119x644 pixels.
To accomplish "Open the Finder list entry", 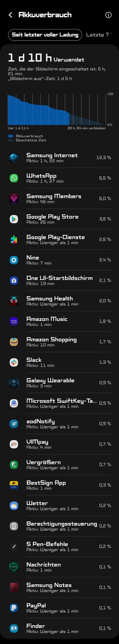I will 59,628.
